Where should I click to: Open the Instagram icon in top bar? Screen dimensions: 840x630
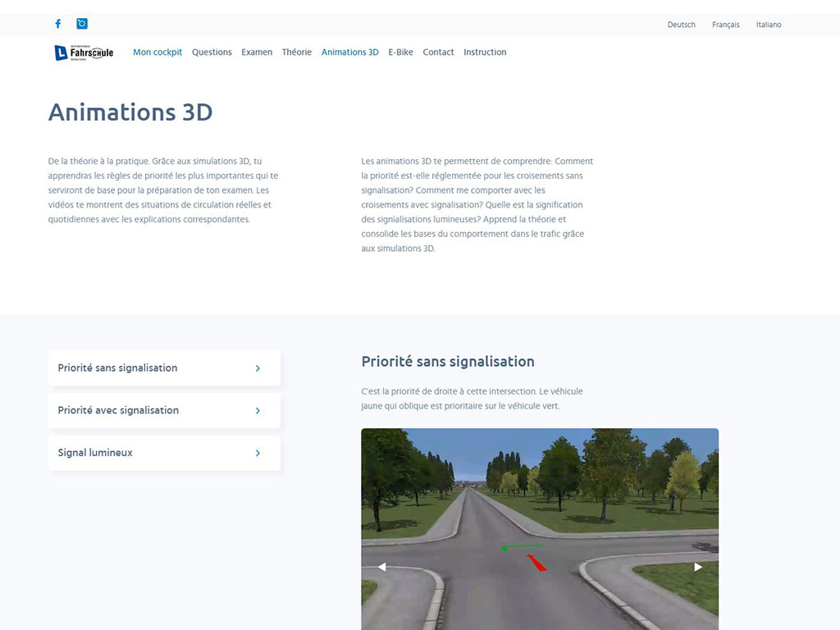82,24
